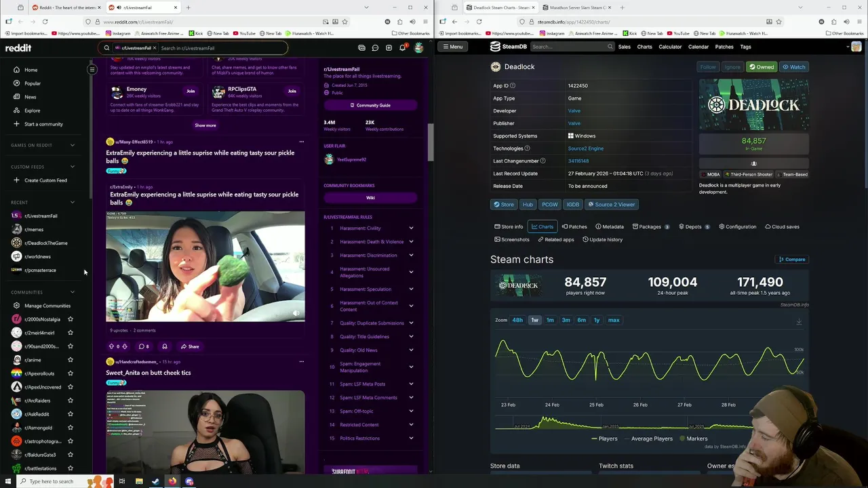Open Reddit user avatar menu
Viewport: 868px width, 488px height.
418,48
